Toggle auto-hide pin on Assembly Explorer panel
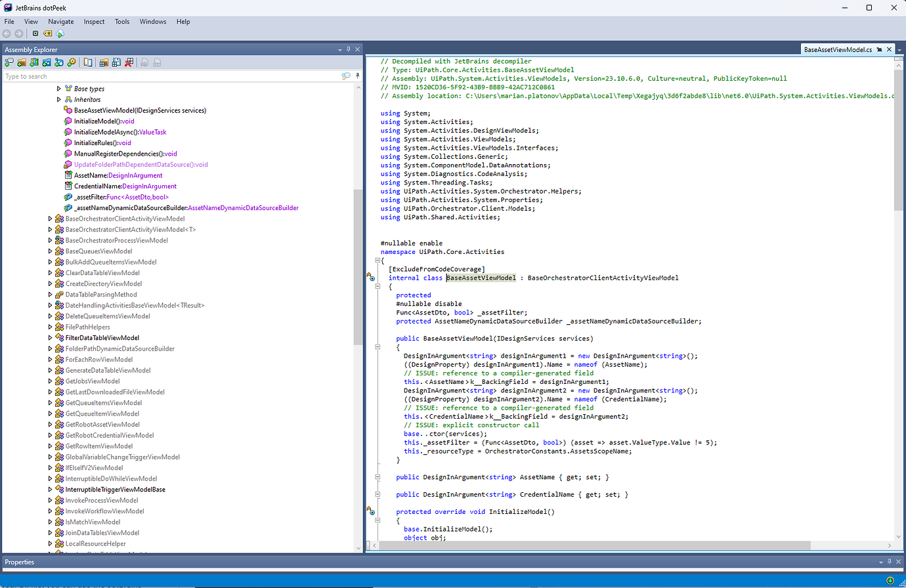 (x=349, y=49)
